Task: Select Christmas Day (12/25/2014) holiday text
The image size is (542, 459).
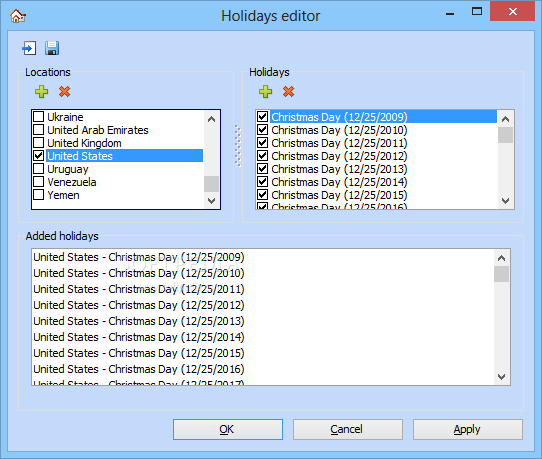Action: click(x=339, y=182)
